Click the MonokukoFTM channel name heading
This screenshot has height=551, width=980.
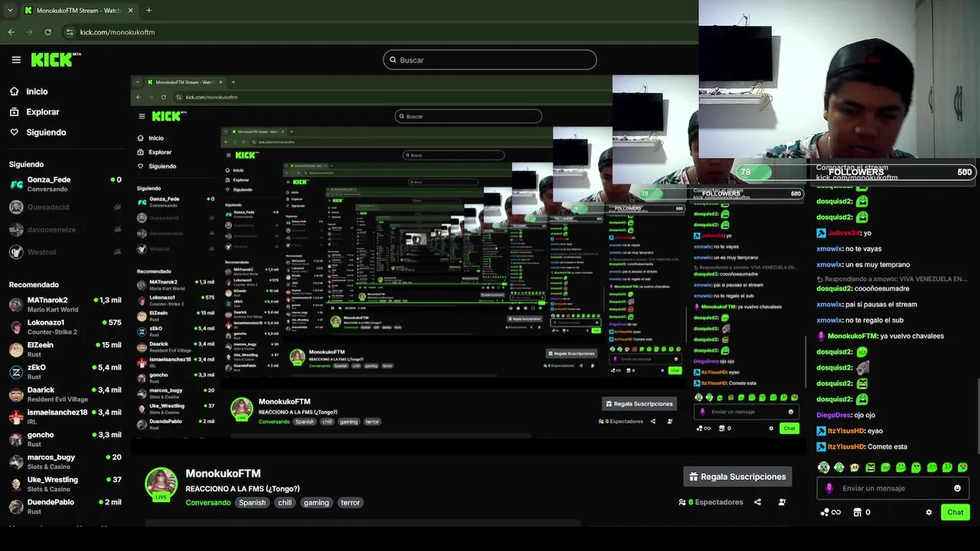pos(223,474)
